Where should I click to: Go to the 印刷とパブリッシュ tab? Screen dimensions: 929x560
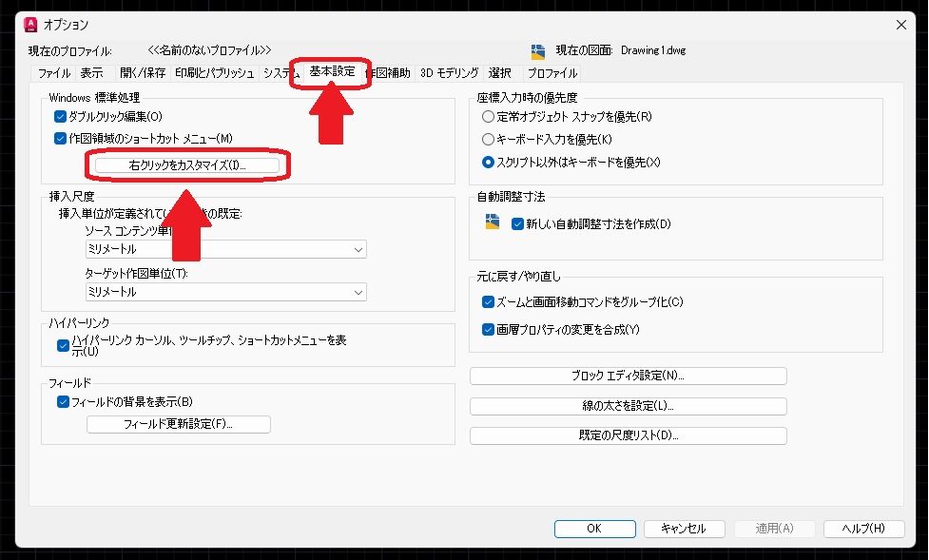[x=214, y=73]
